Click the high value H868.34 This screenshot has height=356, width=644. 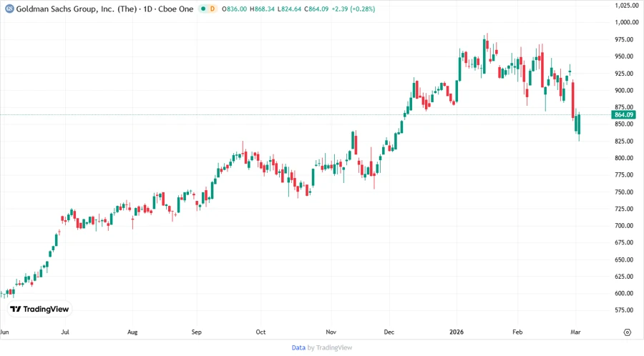262,9
